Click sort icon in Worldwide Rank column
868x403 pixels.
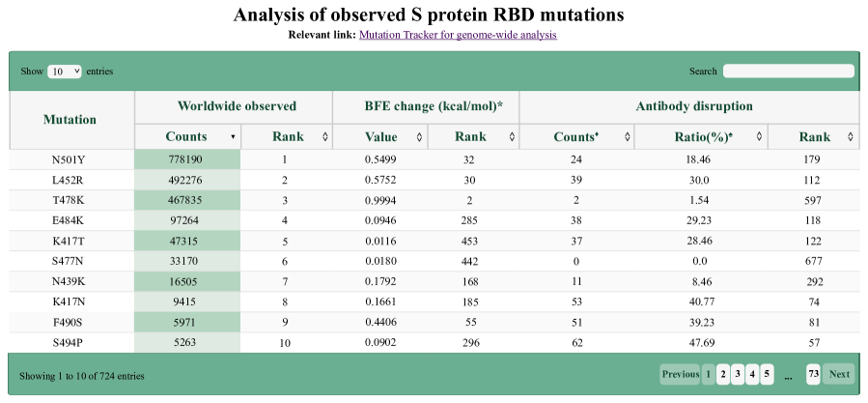(325, 137)
